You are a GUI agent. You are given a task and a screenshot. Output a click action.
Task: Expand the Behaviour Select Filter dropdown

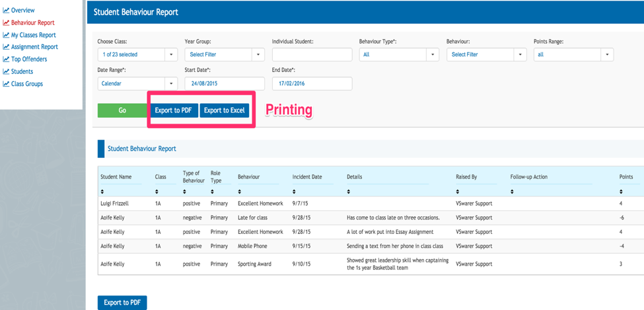coord(487,55)
